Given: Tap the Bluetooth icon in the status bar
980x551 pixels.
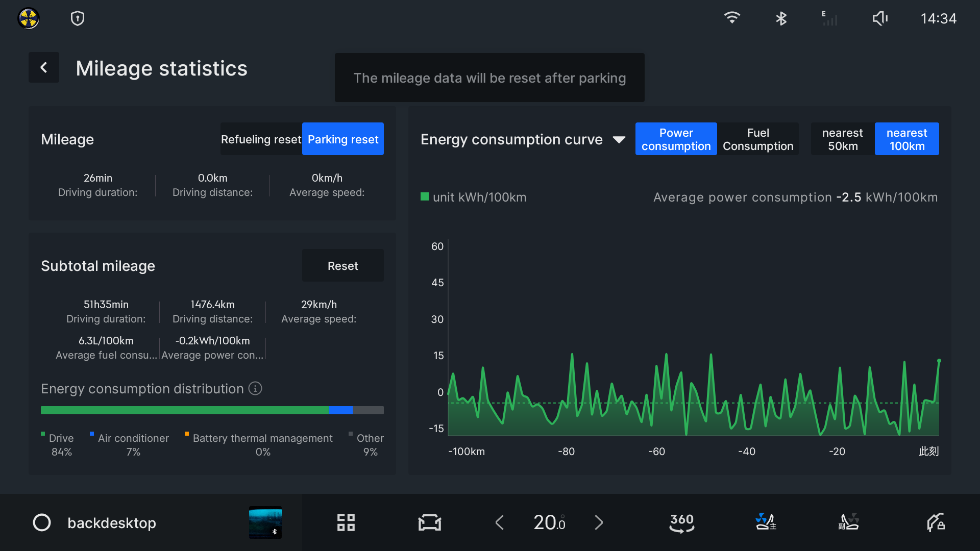Looking at the screenshot, I should click(x=781, y=19).
